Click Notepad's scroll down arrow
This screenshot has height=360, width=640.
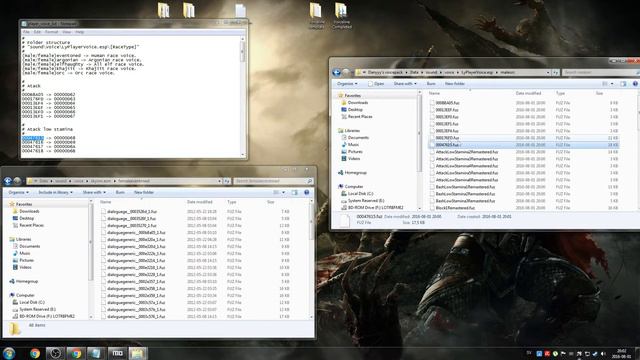243,155
